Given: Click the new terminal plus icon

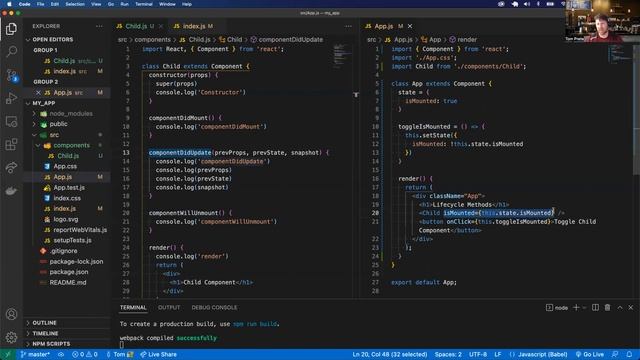Looking at the screenshot, I should pyautogui.click(x=576, y=307).
